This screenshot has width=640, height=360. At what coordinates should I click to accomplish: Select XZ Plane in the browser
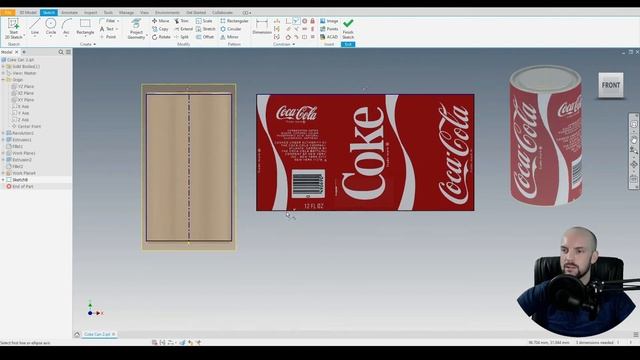(23, 93)
